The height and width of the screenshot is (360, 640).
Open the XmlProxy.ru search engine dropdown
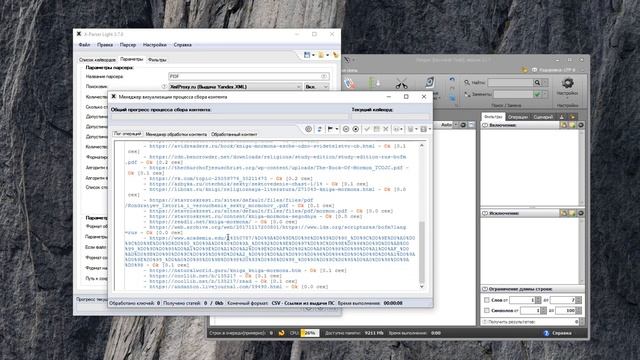[235, 87]
